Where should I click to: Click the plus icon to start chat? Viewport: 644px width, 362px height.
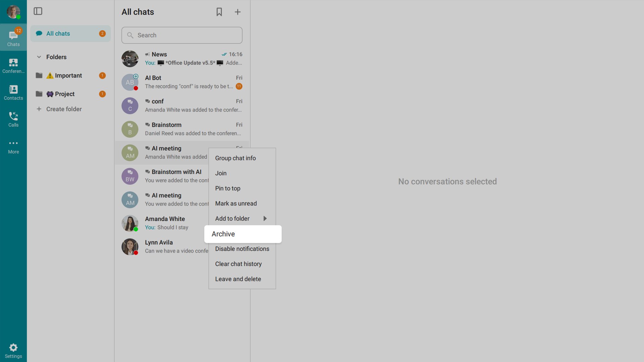237,12
